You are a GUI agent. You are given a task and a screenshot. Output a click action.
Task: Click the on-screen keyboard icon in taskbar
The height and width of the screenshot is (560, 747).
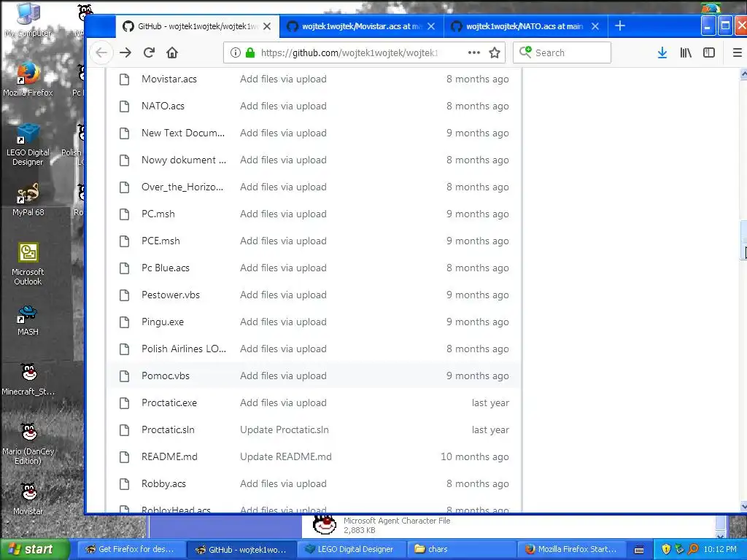pyautogui.click(x=639, y=550)
